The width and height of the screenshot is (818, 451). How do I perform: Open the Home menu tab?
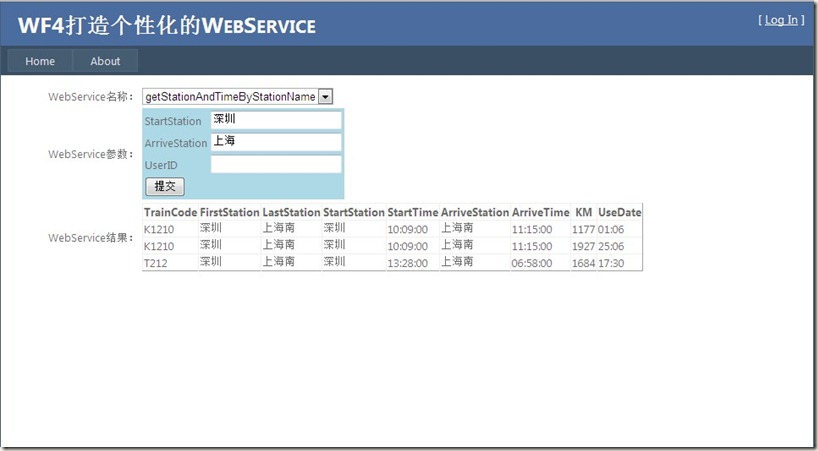(40, 61)
